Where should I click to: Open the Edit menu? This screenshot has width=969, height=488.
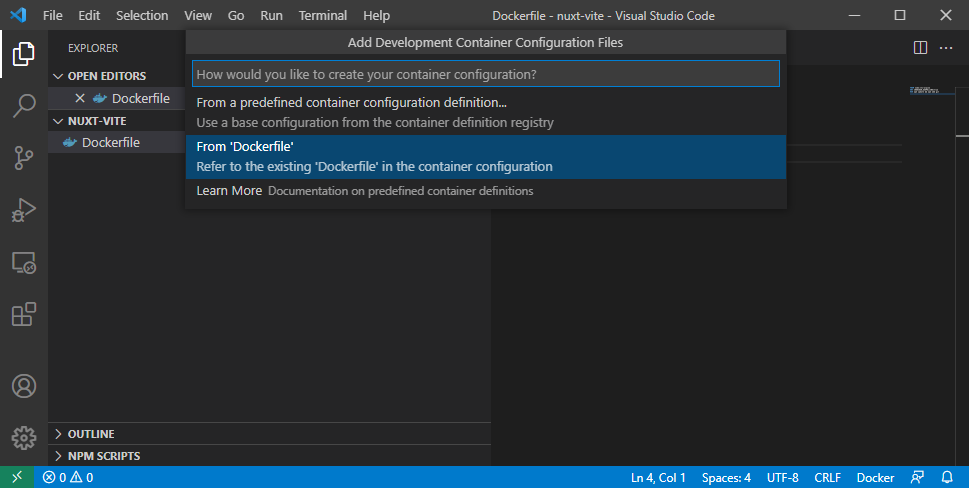[89, 15]
